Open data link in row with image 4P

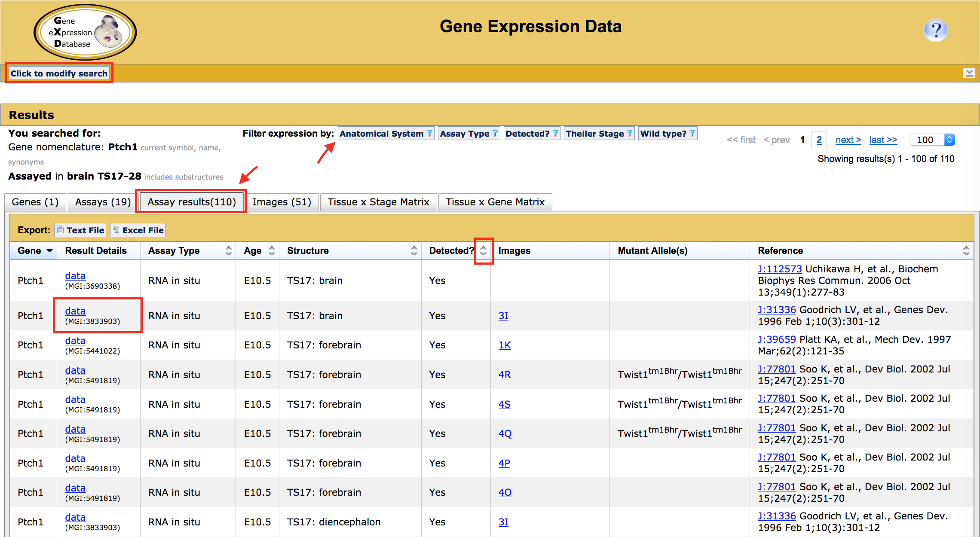(x=75, y=458)
